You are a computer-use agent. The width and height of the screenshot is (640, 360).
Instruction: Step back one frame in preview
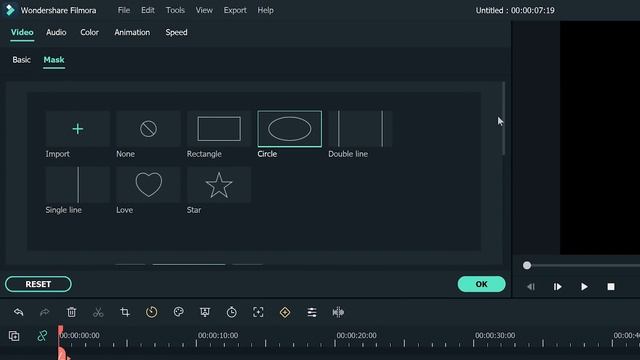tap(531, 287)
